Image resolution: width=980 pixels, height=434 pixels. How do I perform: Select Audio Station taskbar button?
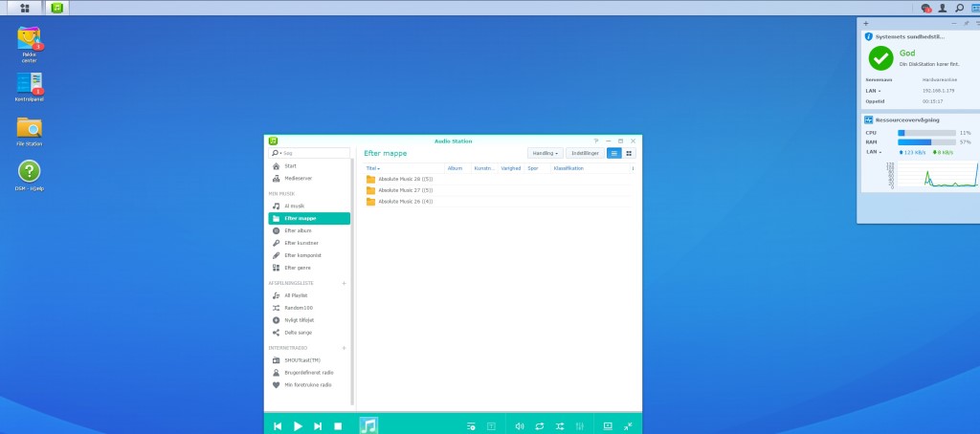(56, 8)
